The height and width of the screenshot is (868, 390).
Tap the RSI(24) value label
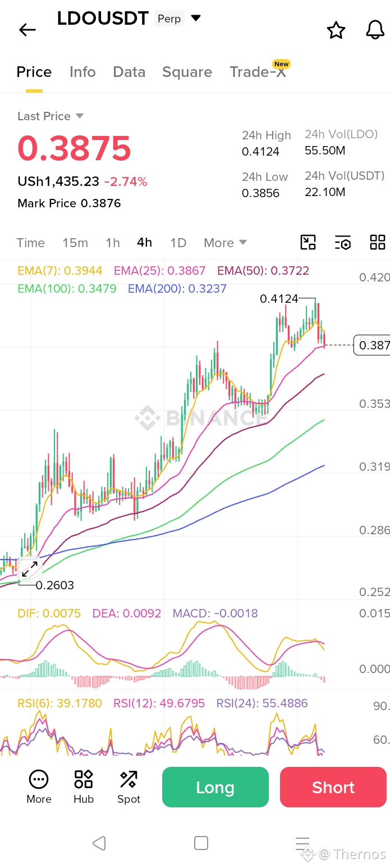coord(262,703)
